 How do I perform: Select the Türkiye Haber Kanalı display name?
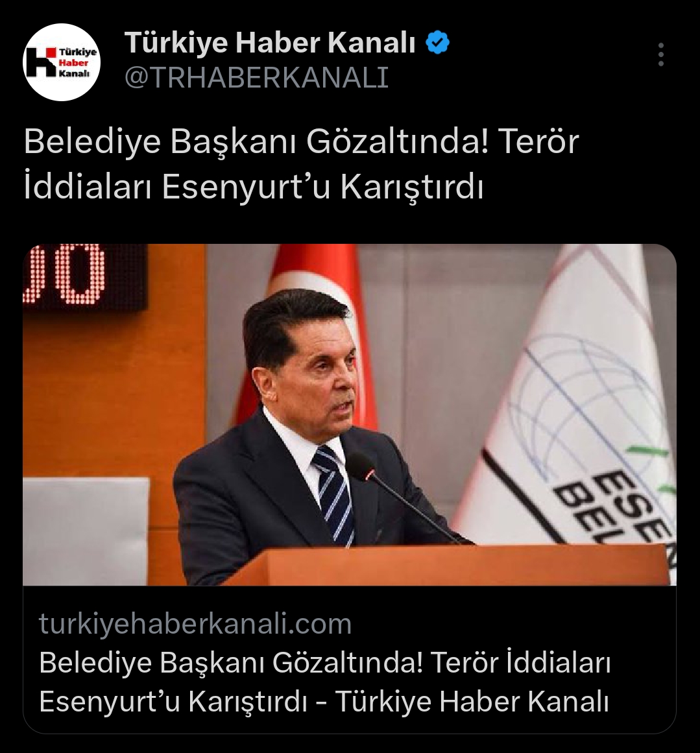coord(270,42)
